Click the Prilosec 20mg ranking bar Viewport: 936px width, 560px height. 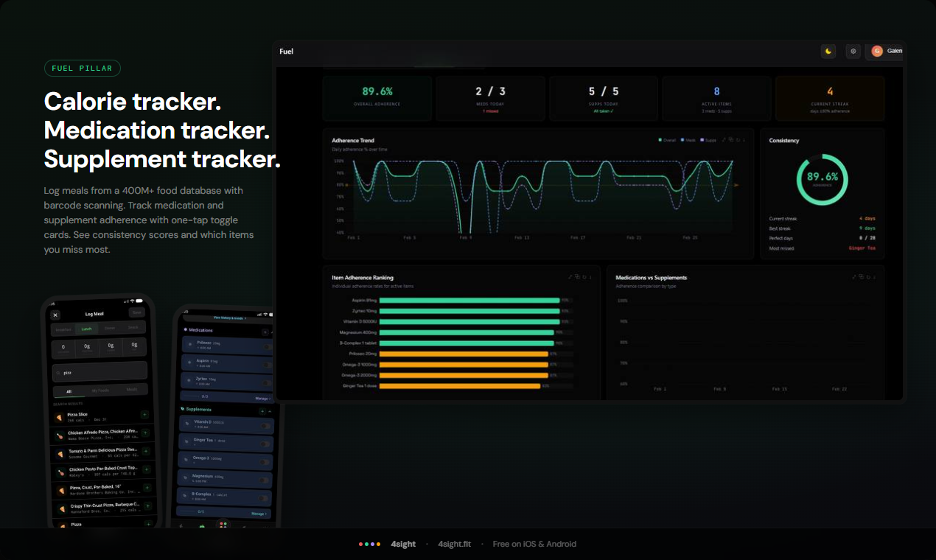[x=464, y=354]
